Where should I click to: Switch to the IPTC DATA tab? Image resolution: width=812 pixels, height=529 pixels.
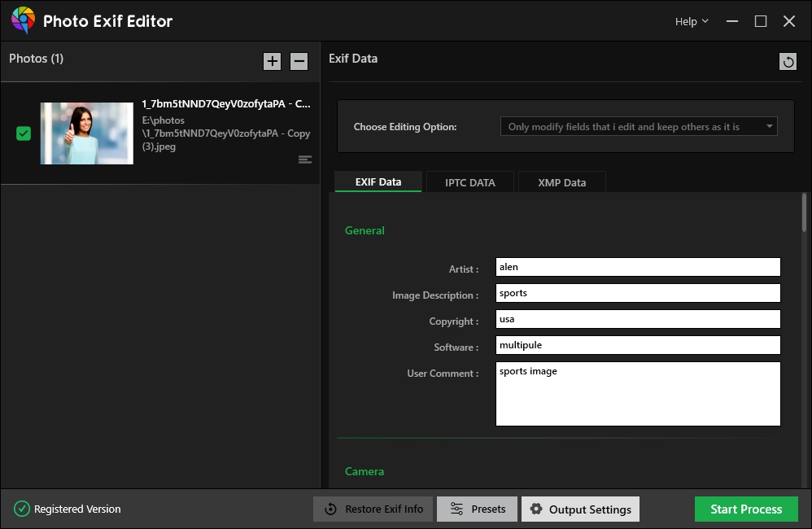coord(469,182)
